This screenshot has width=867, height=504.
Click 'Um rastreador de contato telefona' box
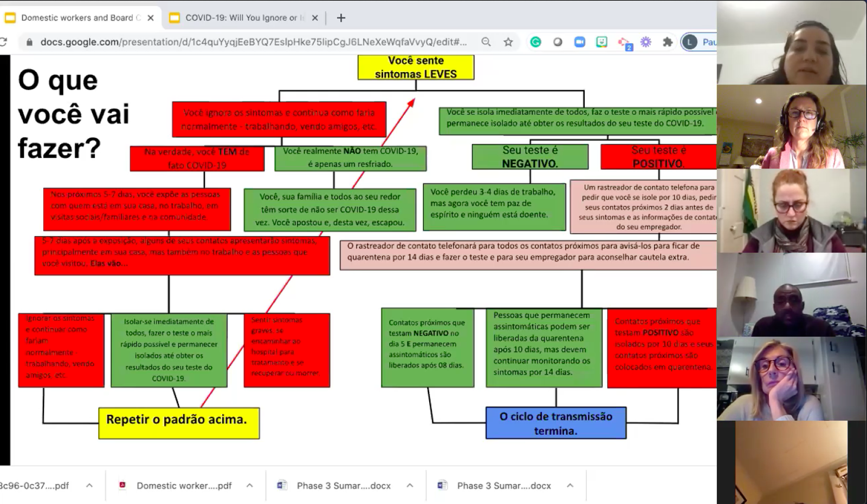tap(643, 207)
